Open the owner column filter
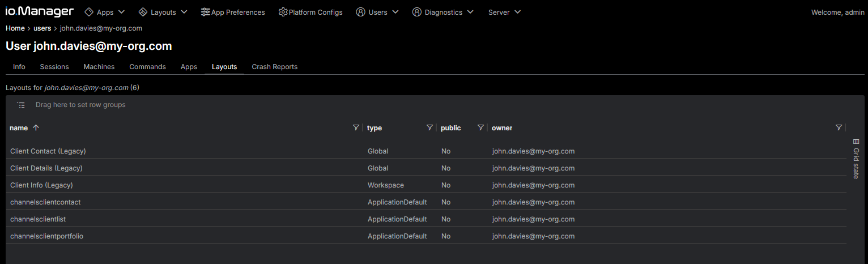 click(839, 128)
